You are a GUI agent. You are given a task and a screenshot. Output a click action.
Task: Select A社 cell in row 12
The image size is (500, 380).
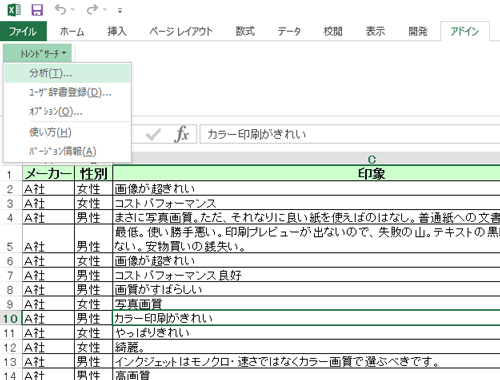48,347
